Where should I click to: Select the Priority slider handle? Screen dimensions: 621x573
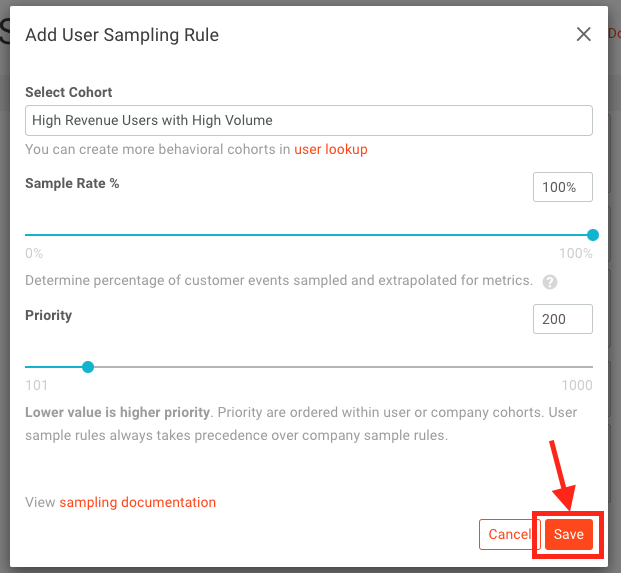coord(88,367)
